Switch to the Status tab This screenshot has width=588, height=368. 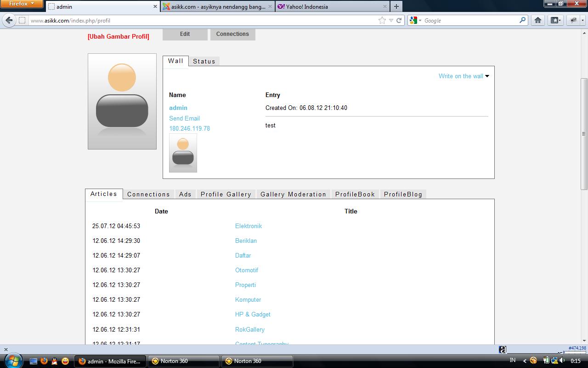pyautogui.click(x=204, y=61)
